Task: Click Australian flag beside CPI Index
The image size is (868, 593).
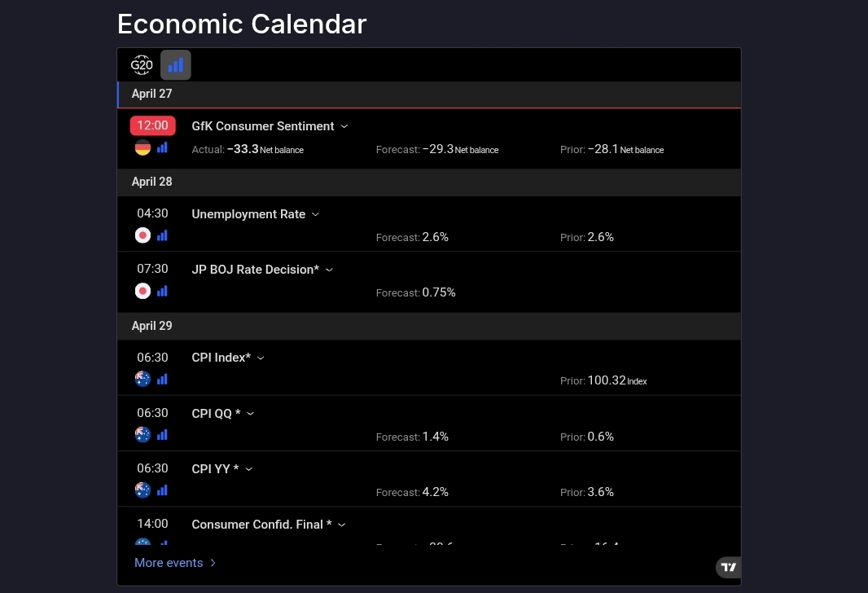Action: [x=142, y=379]
